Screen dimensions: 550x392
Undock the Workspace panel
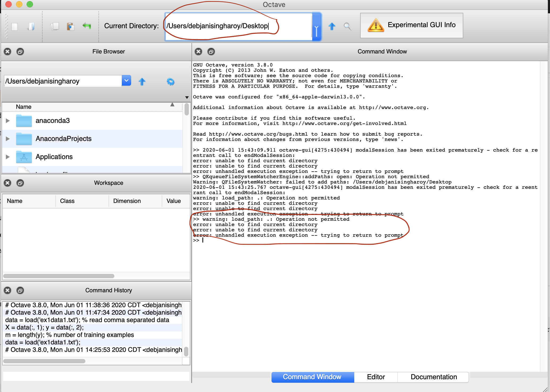[x=20, y=183]
